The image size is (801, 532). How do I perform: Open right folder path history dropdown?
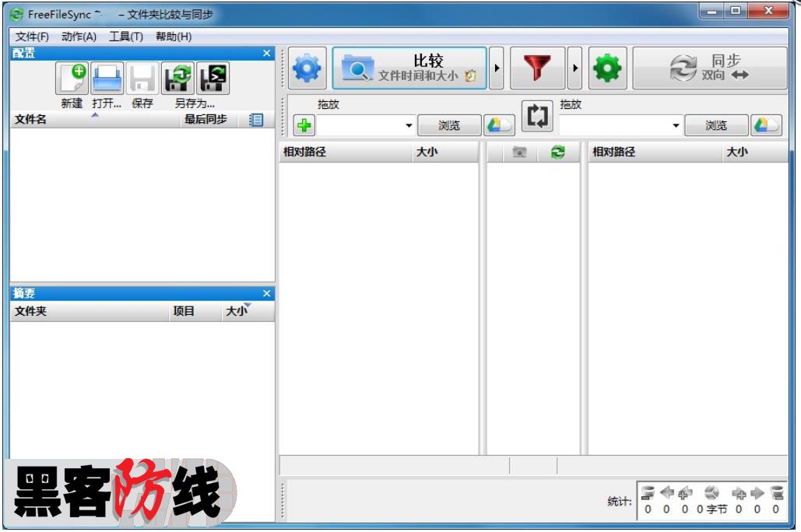pyautogui.click(x=676, y=125)
